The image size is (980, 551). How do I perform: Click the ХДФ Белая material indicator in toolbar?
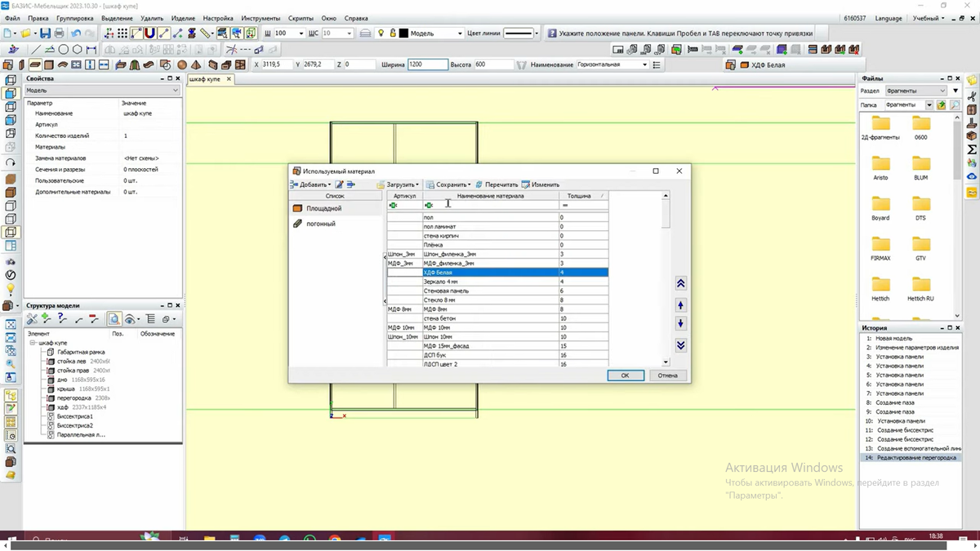[x=761, y=64]
